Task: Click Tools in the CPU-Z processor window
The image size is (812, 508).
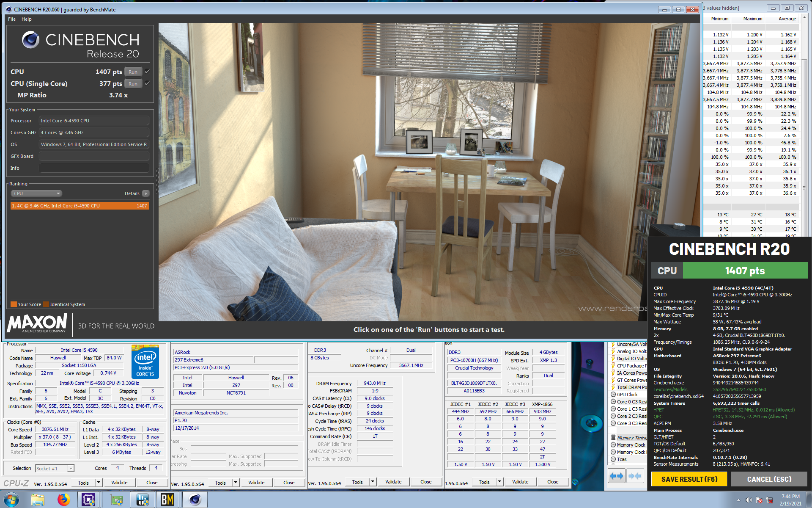Action: [83, 483]
